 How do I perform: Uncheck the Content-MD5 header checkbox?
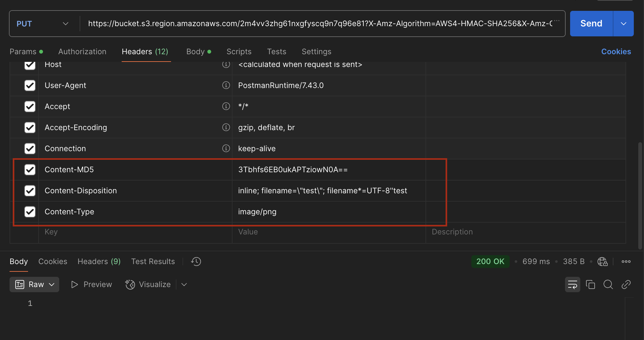30,170
